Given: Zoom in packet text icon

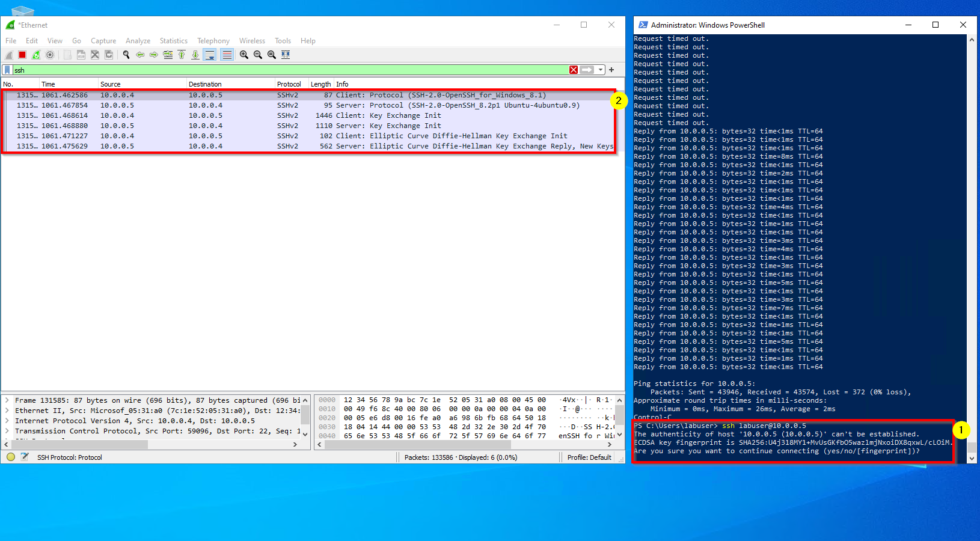Looking at the screenshot, I should click(244, 55).
